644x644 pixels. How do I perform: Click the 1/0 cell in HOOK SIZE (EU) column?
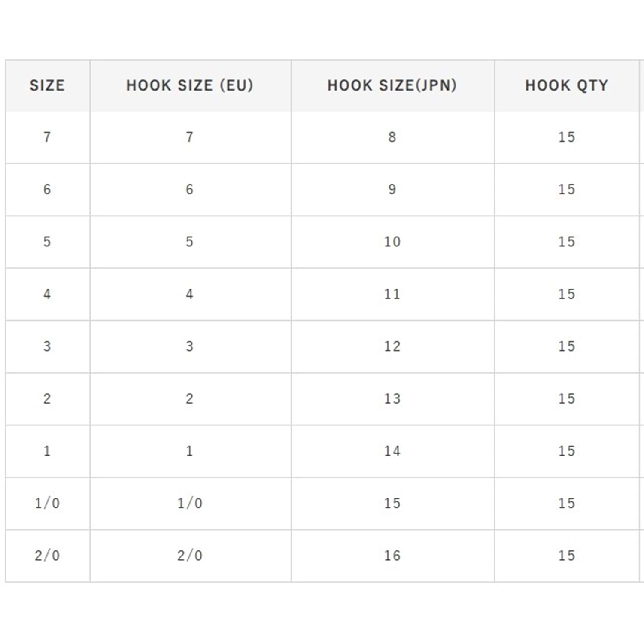tap(190, 503)
